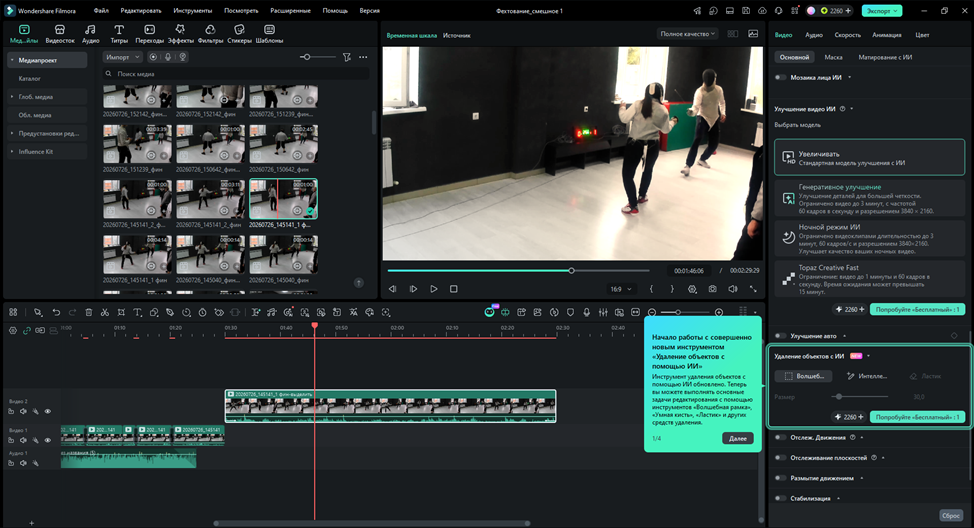Open the audio mixer icon in timeline toolbar
Viewport: 974px width, 528px height.
(x=603, y=312)
